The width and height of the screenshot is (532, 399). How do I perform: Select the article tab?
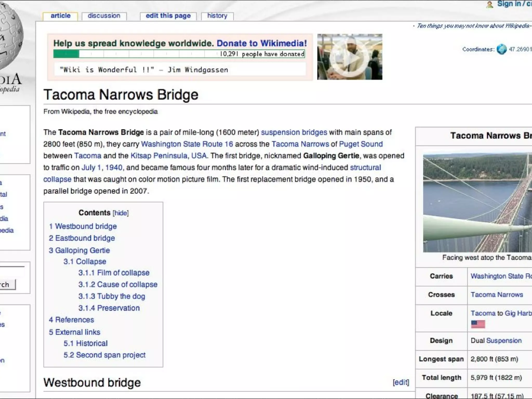click(x=61, y=16)
